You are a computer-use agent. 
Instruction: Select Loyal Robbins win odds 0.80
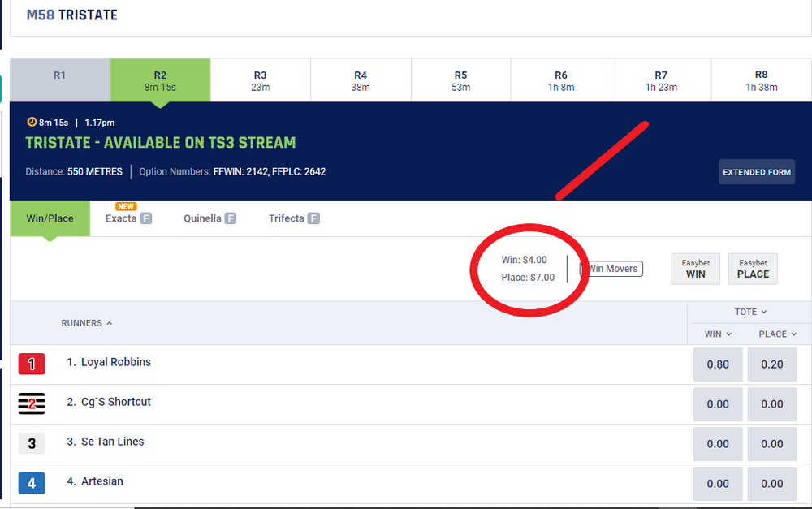pyautogui.click(x=717, y=364)
